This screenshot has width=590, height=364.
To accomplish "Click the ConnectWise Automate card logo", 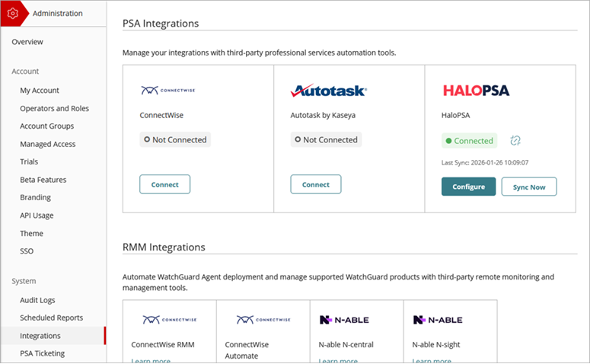I will 263,320.
